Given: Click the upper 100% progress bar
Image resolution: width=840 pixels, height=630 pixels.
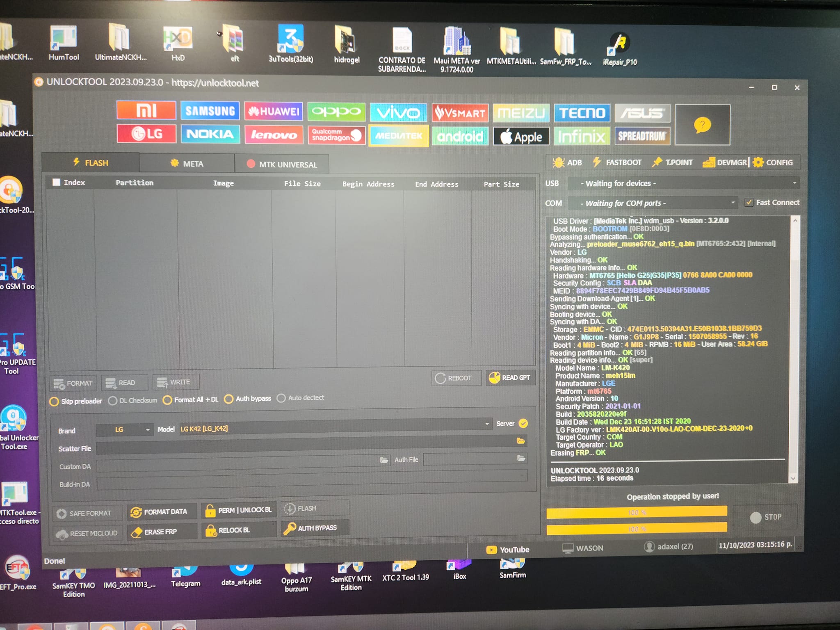Looking at the screenshot, I should pos(637,512).
